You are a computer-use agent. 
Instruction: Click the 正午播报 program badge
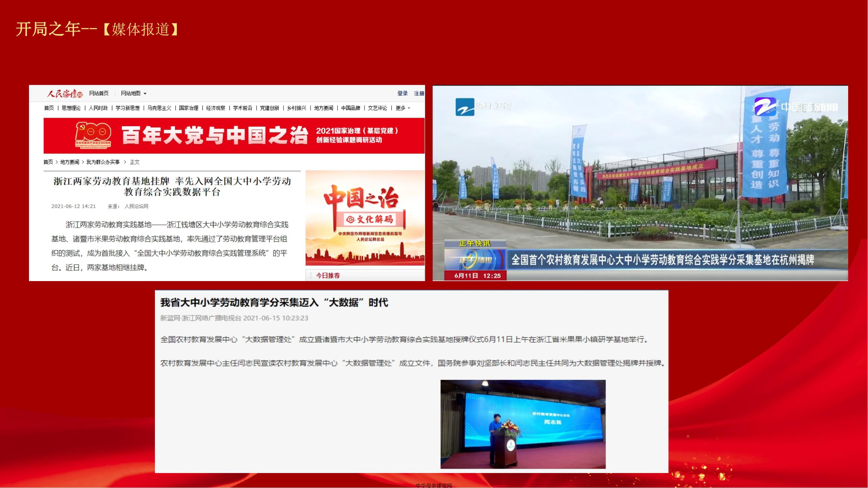click(x=475, y=260)
